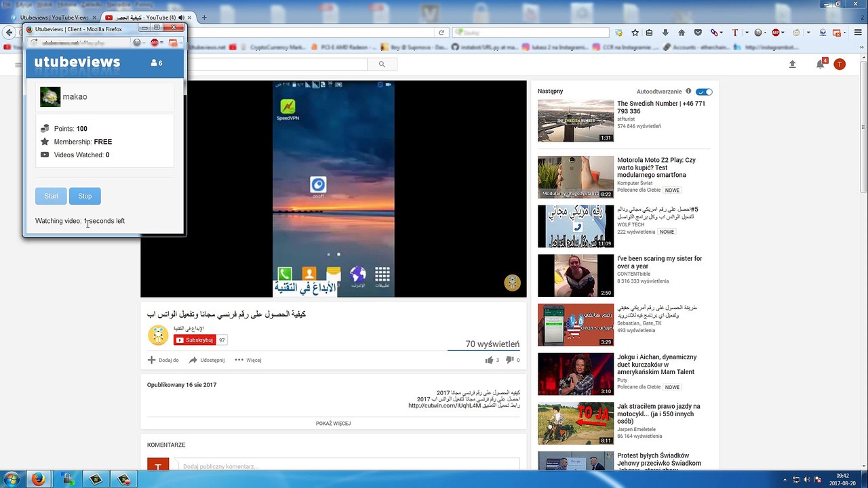Open the Więcej three-dots menu
Image resolution: width=868 pixels, height=488 pixels.
[248, 360]
